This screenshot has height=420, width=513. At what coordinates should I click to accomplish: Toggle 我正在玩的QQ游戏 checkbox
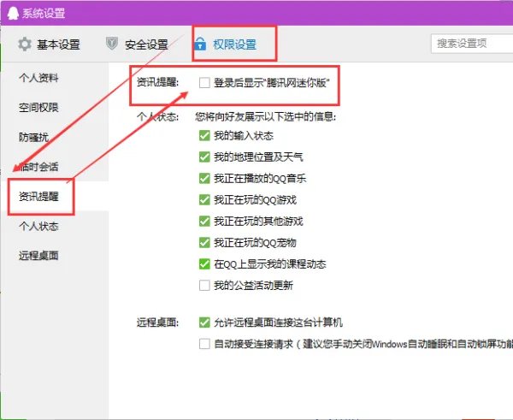tap(204, 199)
